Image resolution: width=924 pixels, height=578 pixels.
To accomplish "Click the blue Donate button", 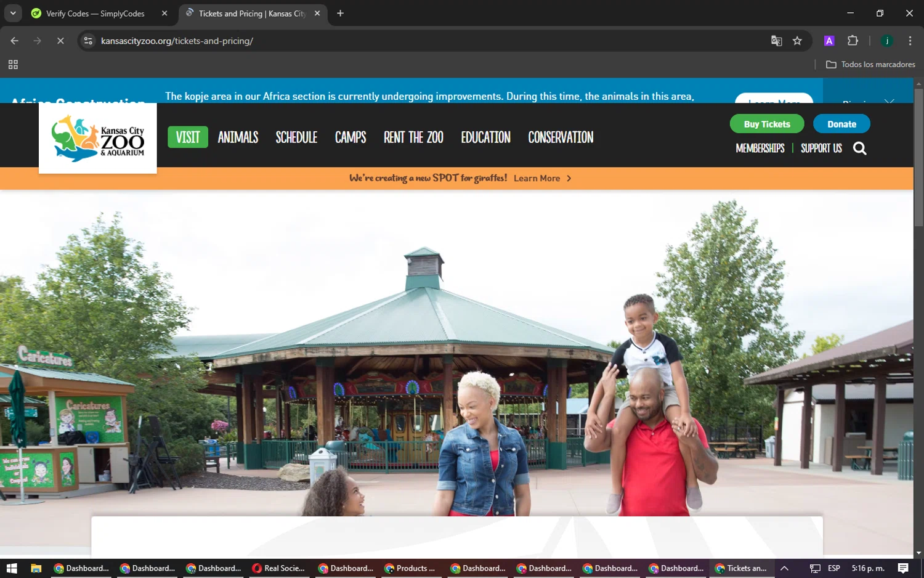I will coord(841,124).
